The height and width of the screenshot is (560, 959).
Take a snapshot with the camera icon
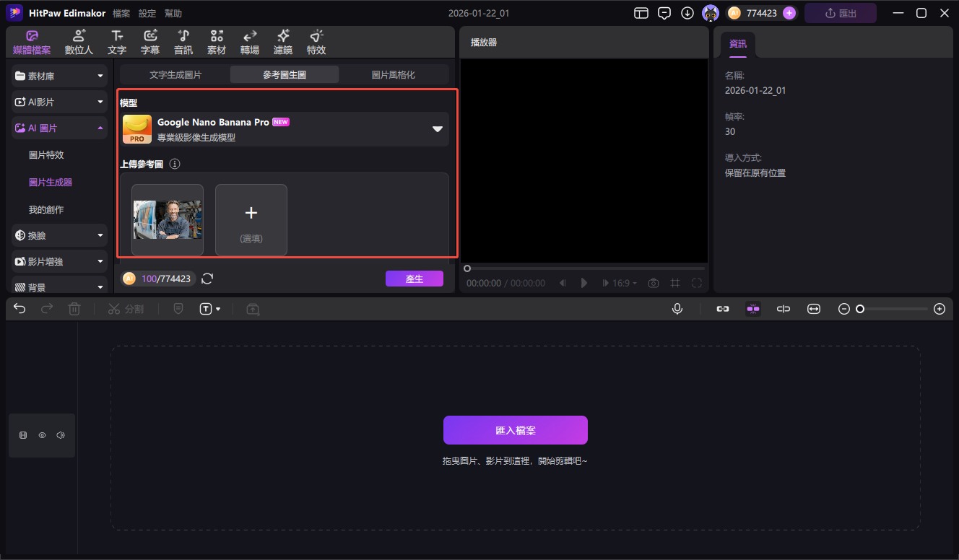[x=653, y=283]
